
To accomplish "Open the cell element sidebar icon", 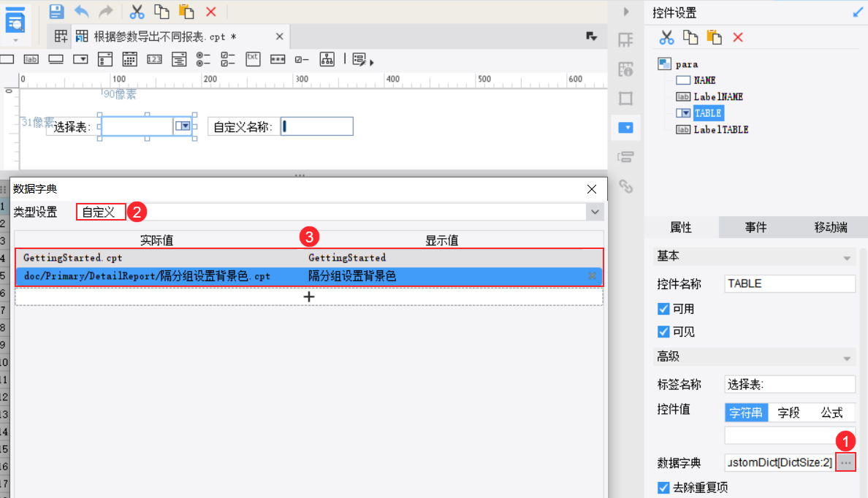I will 625,40.
